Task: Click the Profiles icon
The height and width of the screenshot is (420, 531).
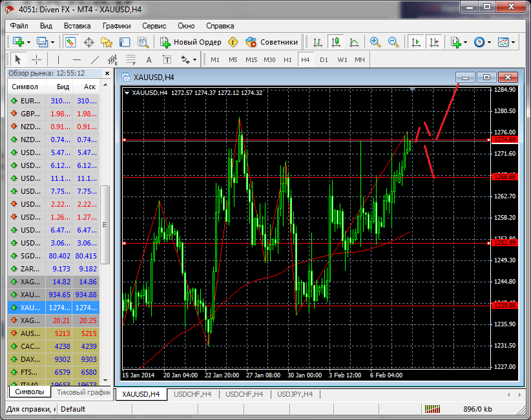Action: (43, 42)
